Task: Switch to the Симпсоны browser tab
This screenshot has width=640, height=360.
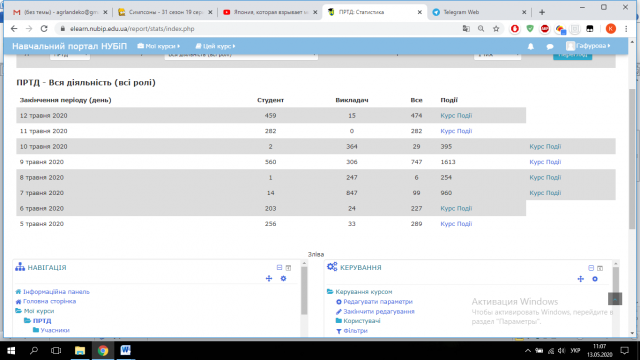Action: tap(165, 12)
